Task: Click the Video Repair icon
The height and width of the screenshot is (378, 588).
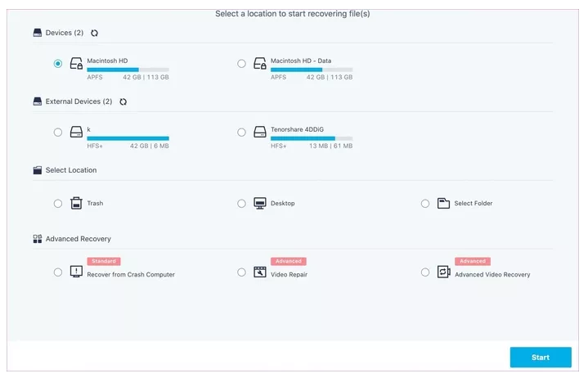Action: coord(260,272)
